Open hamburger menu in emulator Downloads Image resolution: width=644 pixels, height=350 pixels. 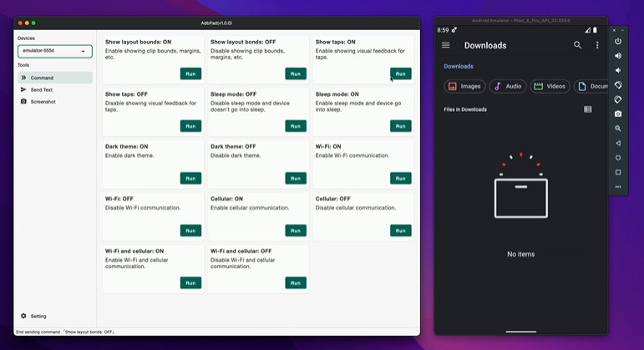click(x=446, y=45)
